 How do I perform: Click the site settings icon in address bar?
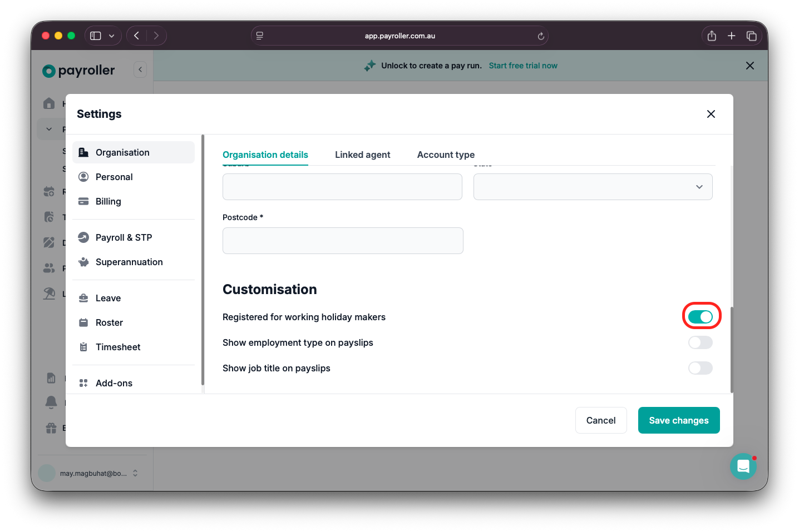[x=259, y=36]
